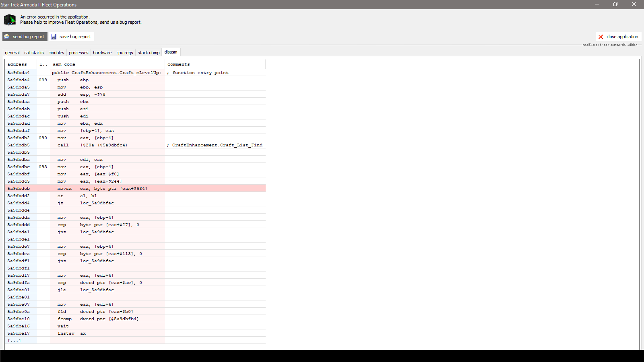Select the jz loc_5a9dbfac row
Viewport: 644px width, 362px height.
(135, 203)
